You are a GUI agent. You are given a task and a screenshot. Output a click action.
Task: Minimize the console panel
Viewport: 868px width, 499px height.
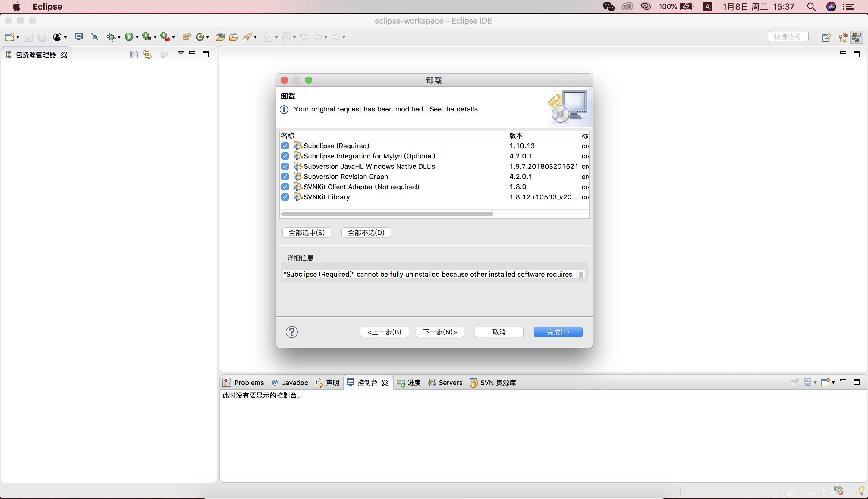843,381
